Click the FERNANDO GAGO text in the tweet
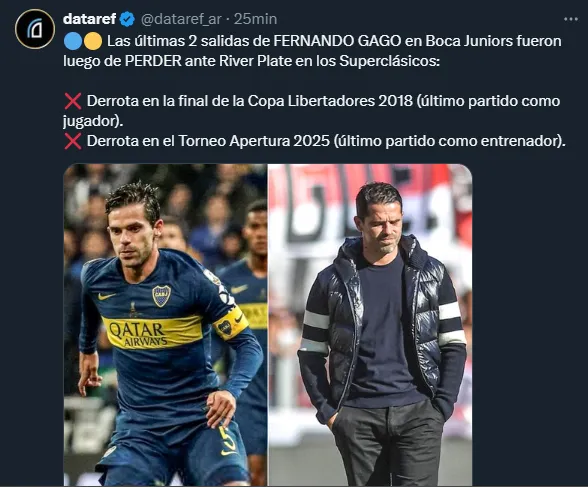588x487 pixels. [338, 41]
